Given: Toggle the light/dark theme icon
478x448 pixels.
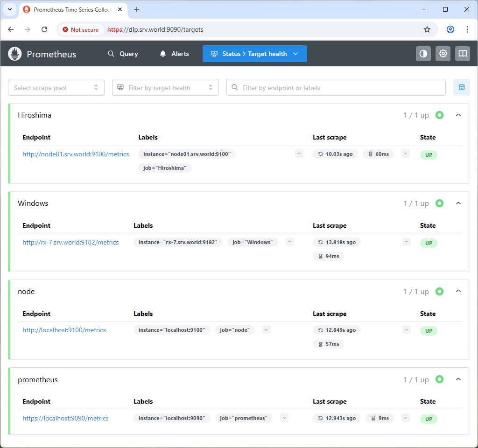Looking at the screenshot, I should (x=423, y=54).
